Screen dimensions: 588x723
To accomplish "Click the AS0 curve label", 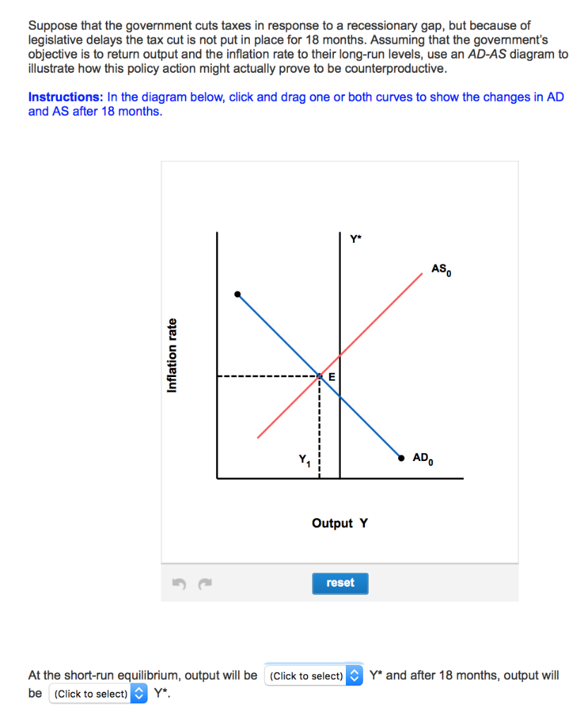I will point(440,268).
